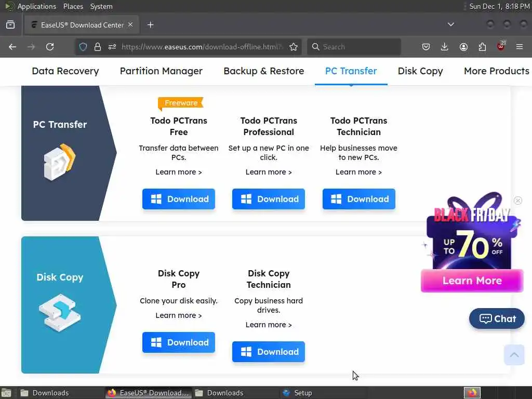
Task: Download Todo PCTrans Professional
Action: pos(269,199)
